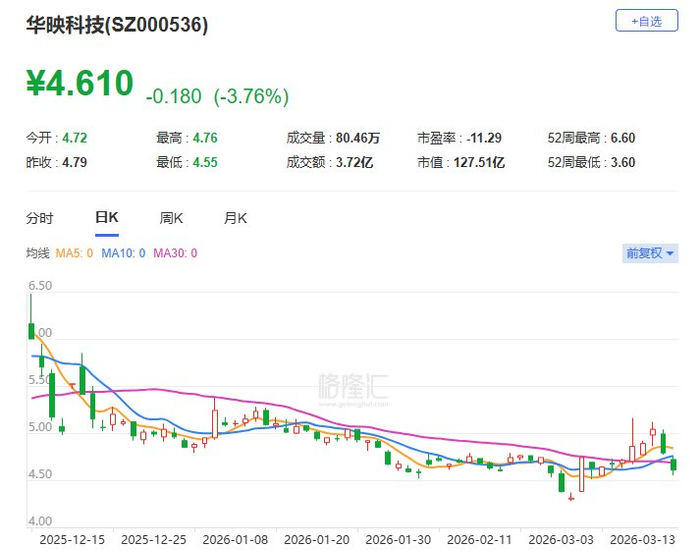
Task: Click 最低 value 4.55
Action: click(x=205, y=162)
